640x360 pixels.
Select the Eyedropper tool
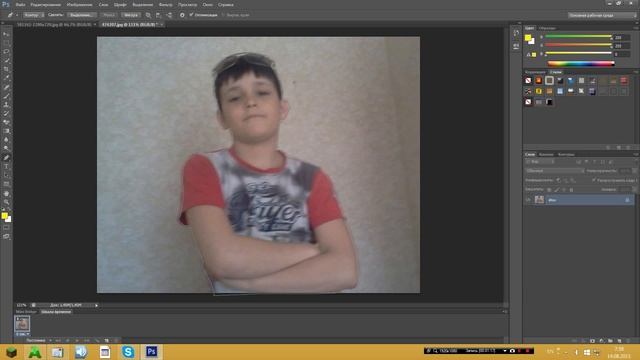click(x=6, y=78)
